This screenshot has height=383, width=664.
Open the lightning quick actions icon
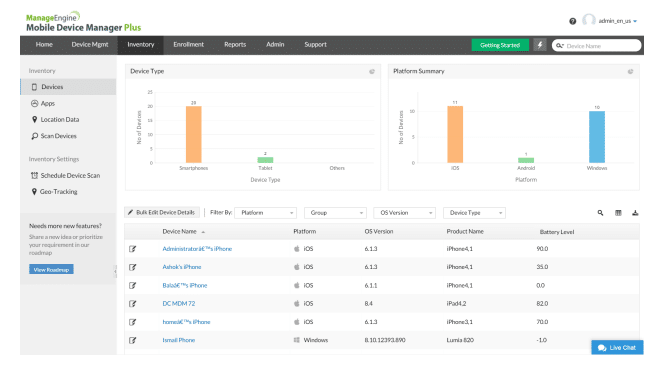pos(540,45)
